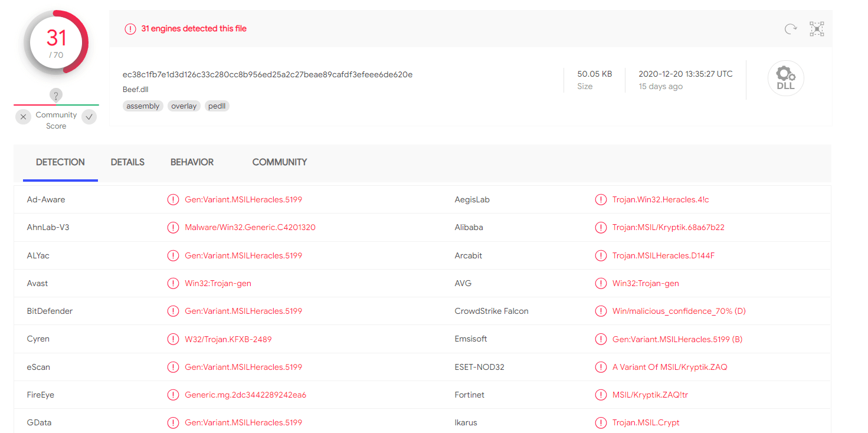The width and height of the screenshot is (868, 433).
Task: Click the 'pedll' tag
Action: 217,106
